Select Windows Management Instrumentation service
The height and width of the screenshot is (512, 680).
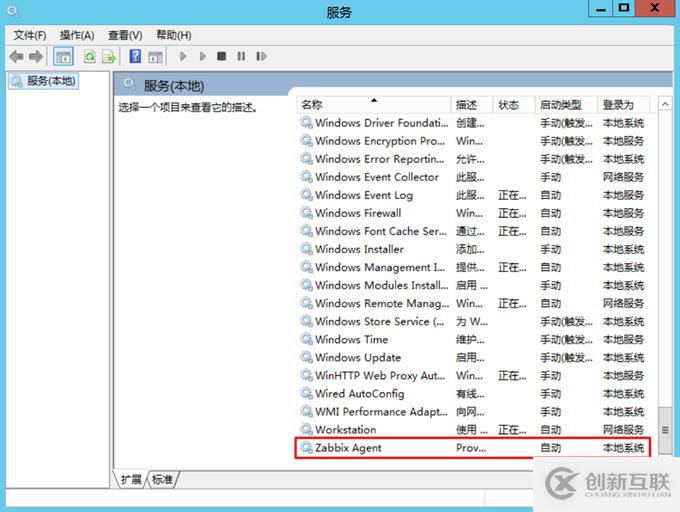tap(473, 267)
